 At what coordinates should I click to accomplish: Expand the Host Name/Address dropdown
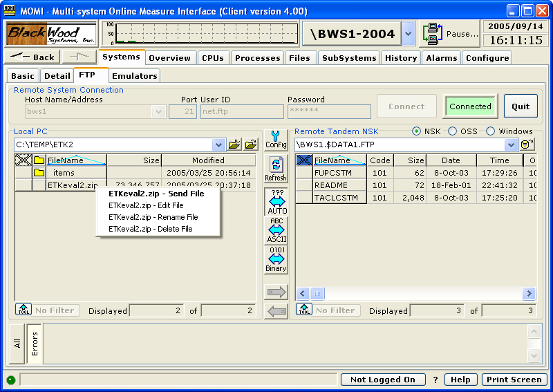tap(159, 112)
